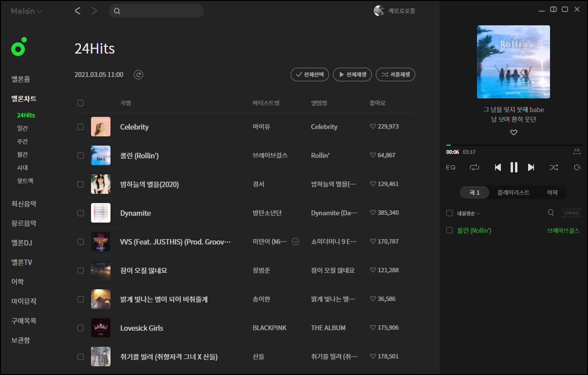This screenshot has height=375, width=588.
Task: Skip to previous track
Action: [x=497, y=168]
